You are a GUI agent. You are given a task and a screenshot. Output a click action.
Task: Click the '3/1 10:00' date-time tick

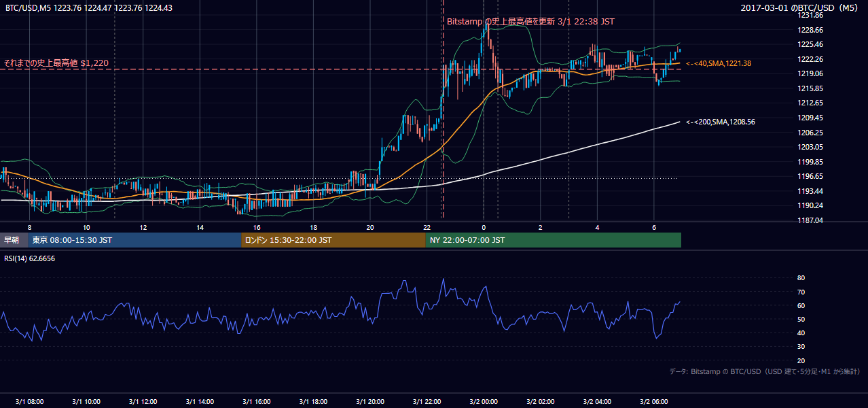(86, 402)
